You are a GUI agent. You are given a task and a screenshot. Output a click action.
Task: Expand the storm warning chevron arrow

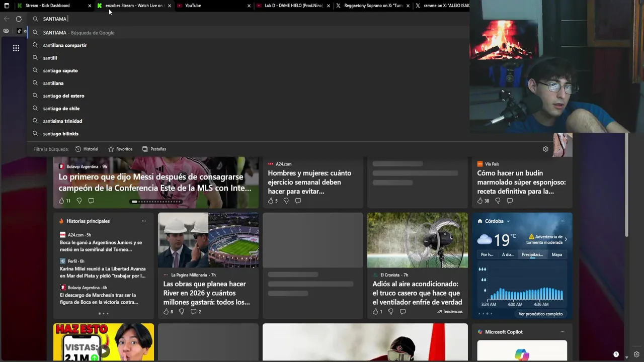(x=566, y=239)
